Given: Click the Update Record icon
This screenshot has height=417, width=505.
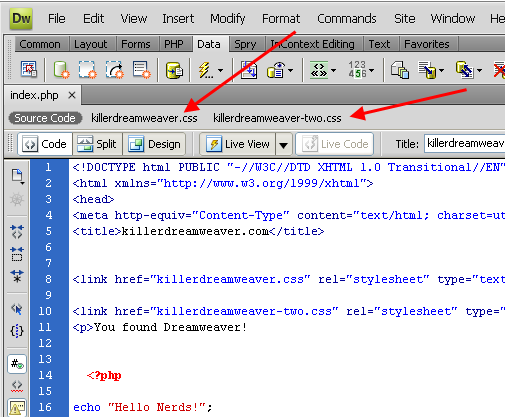Looking at the screenshot, I should coord(464,70).
